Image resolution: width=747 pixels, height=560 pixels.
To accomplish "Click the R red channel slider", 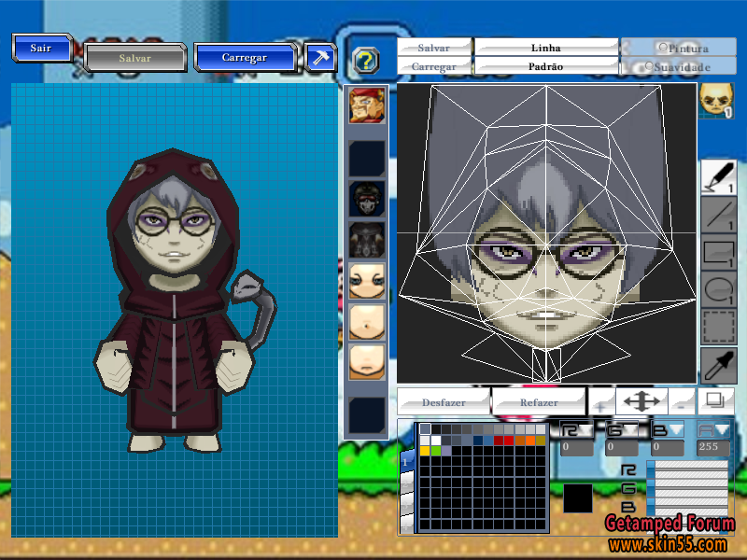I will point(688,469).
